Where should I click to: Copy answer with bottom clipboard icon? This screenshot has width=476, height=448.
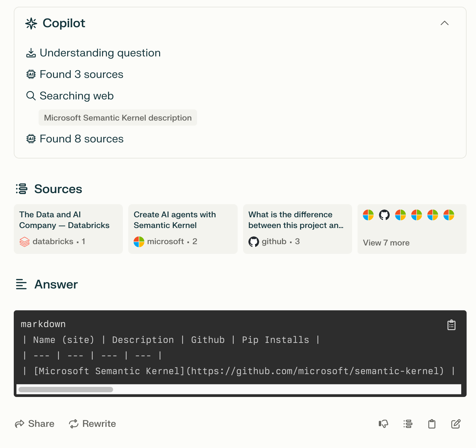(432, 424)
